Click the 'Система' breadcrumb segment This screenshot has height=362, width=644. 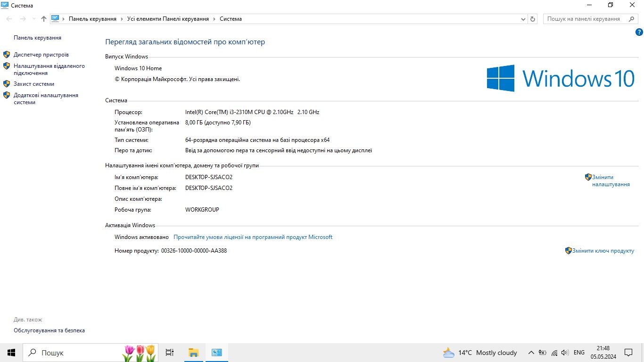(x=231, y=19)
